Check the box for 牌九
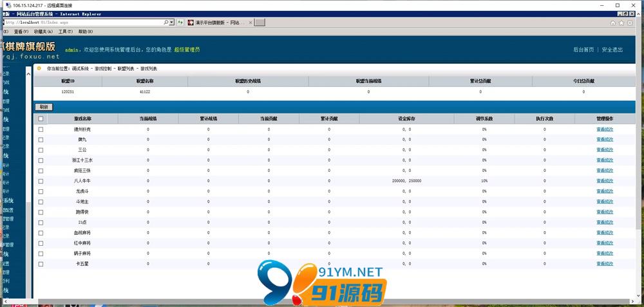Screen dimensions: 644x307 coord(40,140)
